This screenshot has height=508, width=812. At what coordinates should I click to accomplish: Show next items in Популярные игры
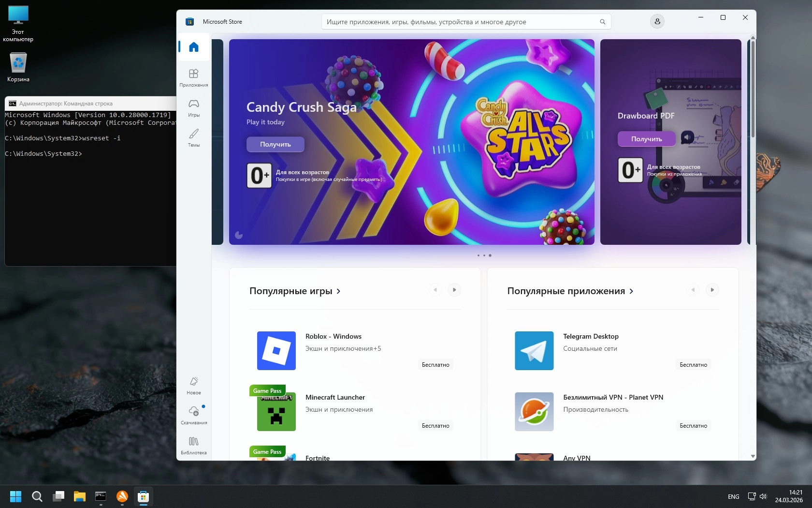[x=454, y=290]
